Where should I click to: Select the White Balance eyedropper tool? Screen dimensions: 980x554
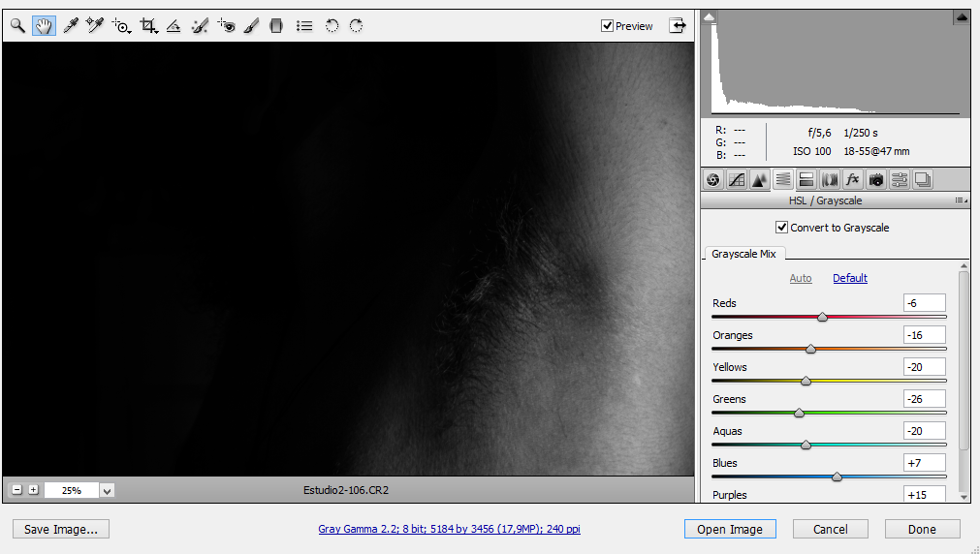click(70, 26)
